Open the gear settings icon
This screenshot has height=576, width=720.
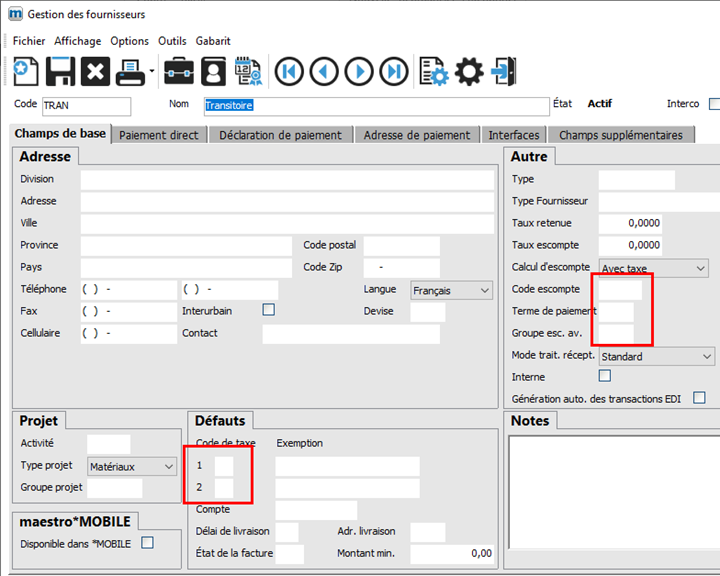point(469,71)
